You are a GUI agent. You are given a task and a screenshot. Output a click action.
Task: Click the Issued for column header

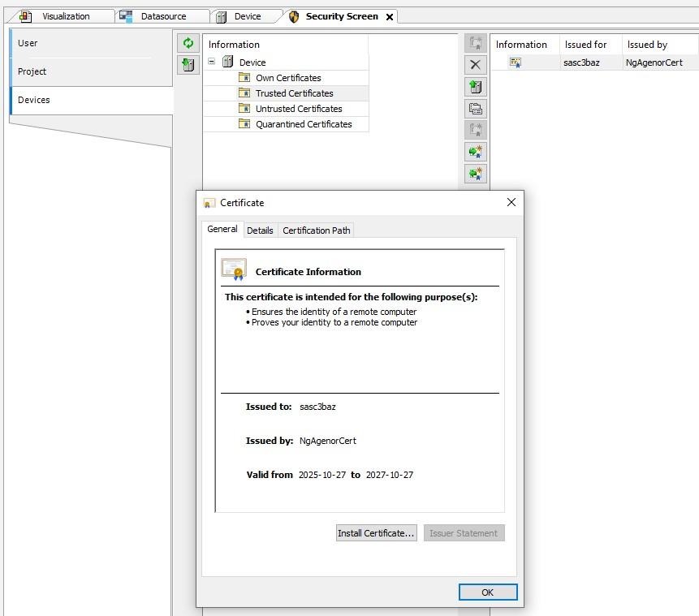click(585, 45)
